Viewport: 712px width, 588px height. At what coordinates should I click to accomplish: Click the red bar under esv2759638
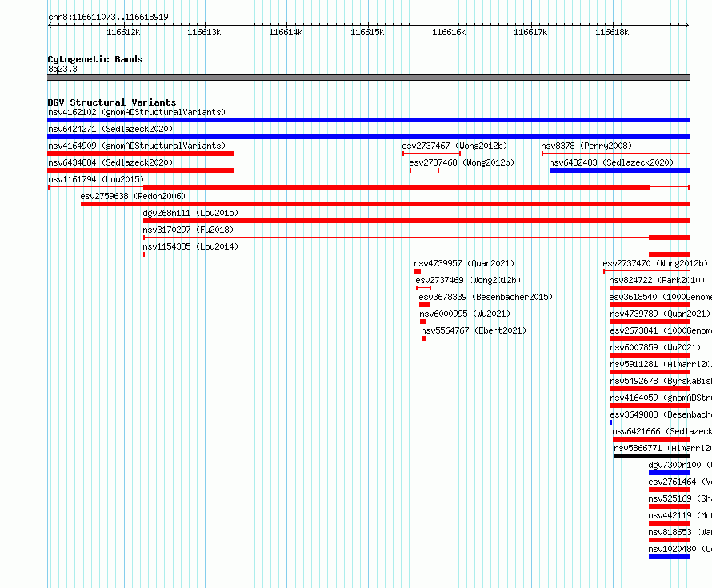(385, 204)
